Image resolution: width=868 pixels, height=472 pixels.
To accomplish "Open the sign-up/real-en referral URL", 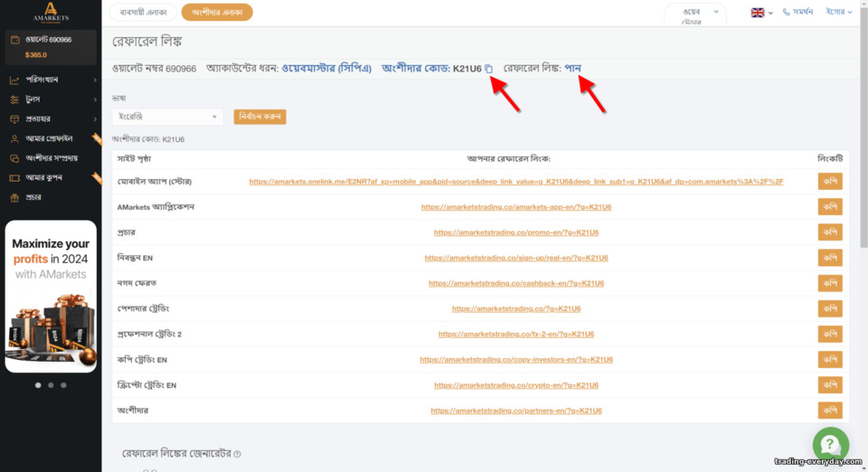I will click(516, 258).
